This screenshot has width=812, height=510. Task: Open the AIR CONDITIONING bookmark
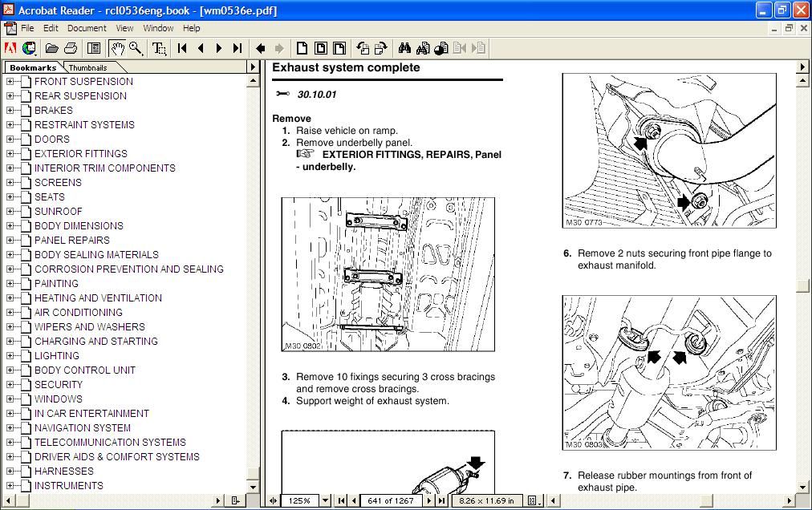pos(79,313)
